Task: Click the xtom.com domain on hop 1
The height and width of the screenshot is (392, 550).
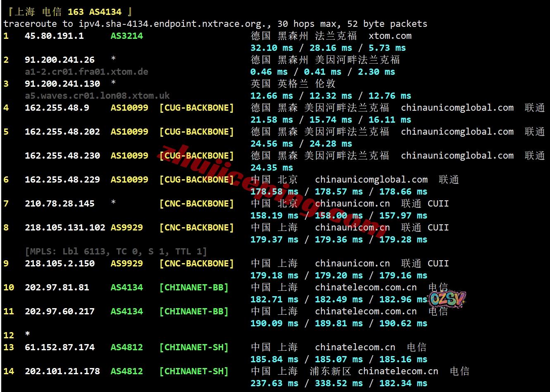Action: [x=390, y=36]
